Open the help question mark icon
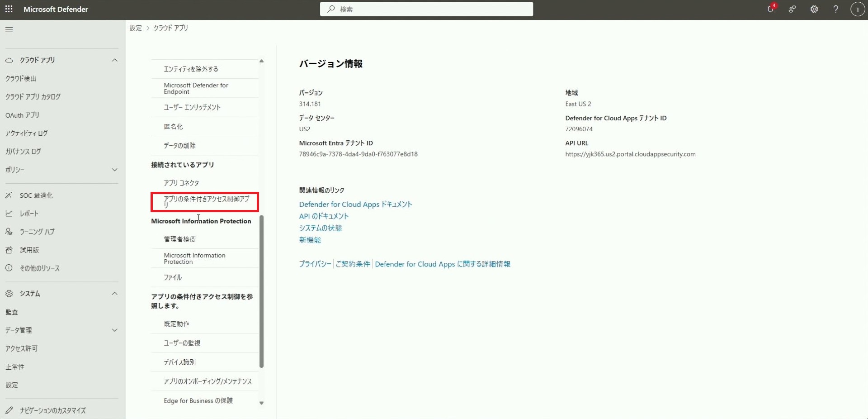 click(835, 9)
